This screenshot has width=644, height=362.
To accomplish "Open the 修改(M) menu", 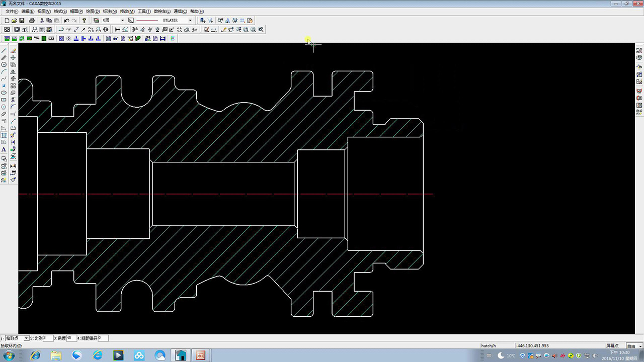I will [x=127, y=11].
